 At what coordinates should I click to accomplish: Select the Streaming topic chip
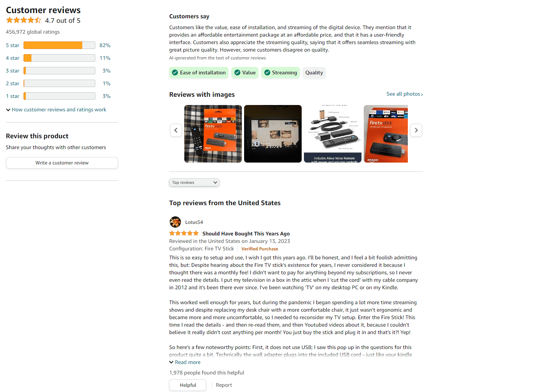[x=280, y=72]
